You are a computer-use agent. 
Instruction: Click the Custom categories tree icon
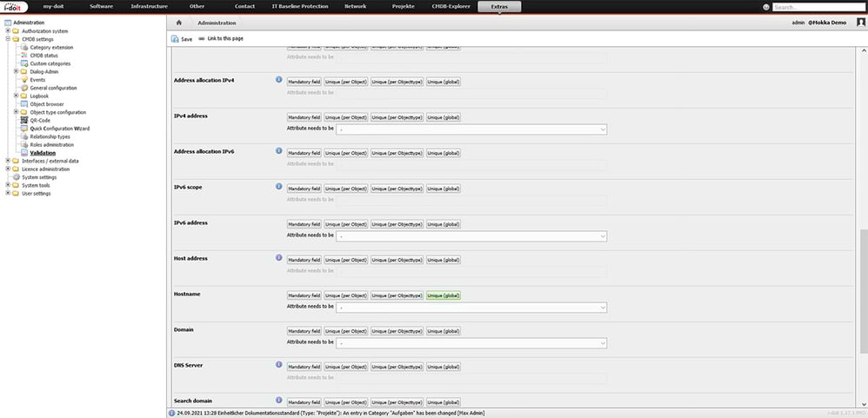point(24,63)
